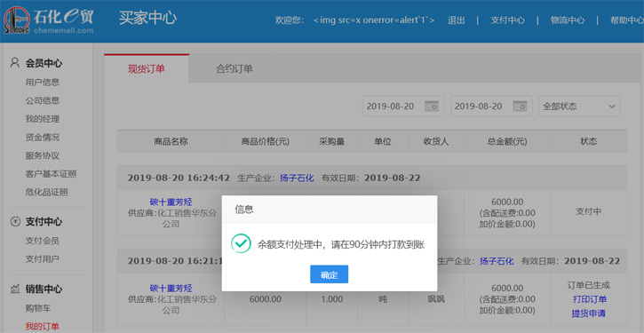This screenshot has width=644, height=333.
Task: Open 碳十重芳烃 product in first order
Action: (171, 202)
